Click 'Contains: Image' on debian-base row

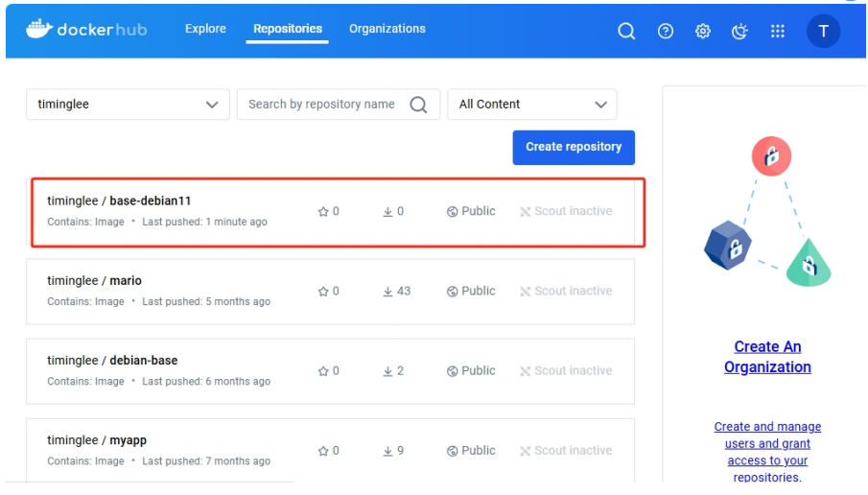pyautogui.click(x=85, y=381)
